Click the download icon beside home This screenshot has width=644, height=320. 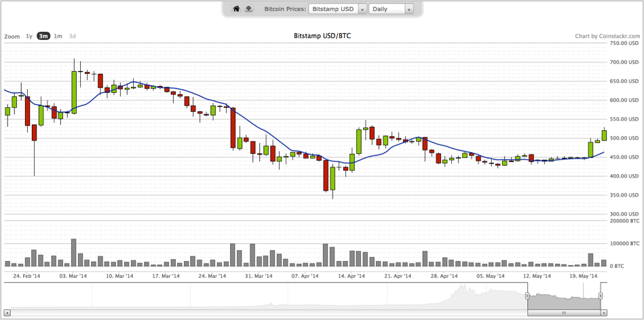[x=248, y=9]
